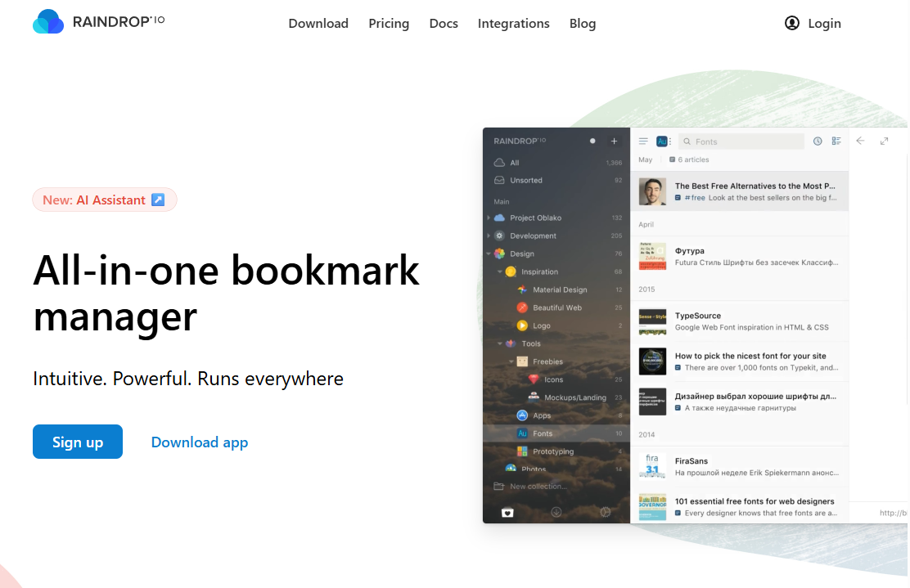Click the fullscreen expand arrows icon
Screen dimensions: 910x588
tap(884, 141)
